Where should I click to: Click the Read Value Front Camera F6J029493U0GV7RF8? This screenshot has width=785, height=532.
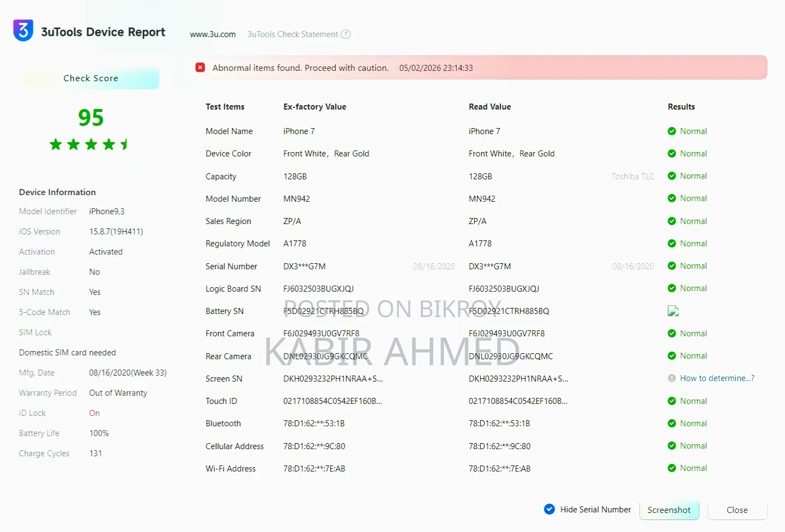click(506, 334)
